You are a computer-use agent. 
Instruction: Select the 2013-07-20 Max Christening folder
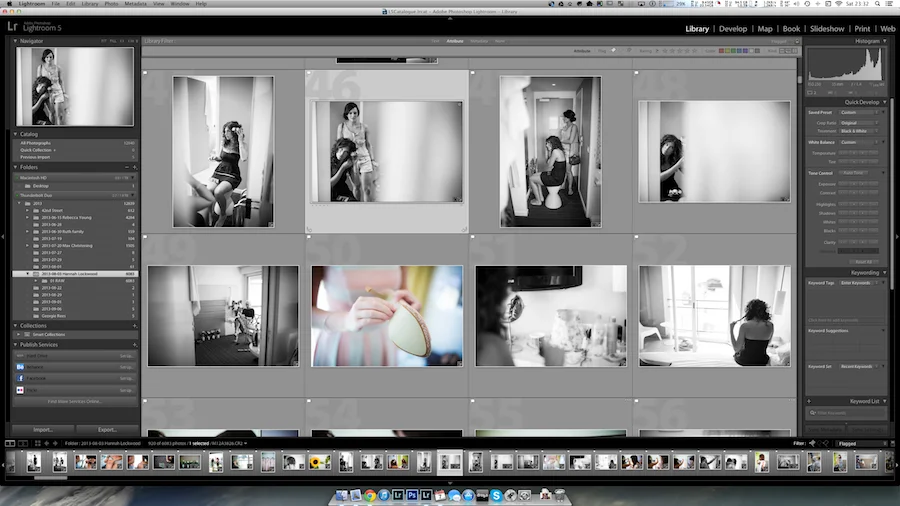pos(75,246)
